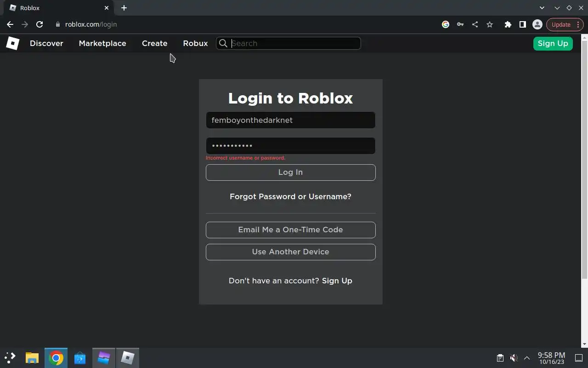
Task: Click the password input field
Action: point(290,146)
